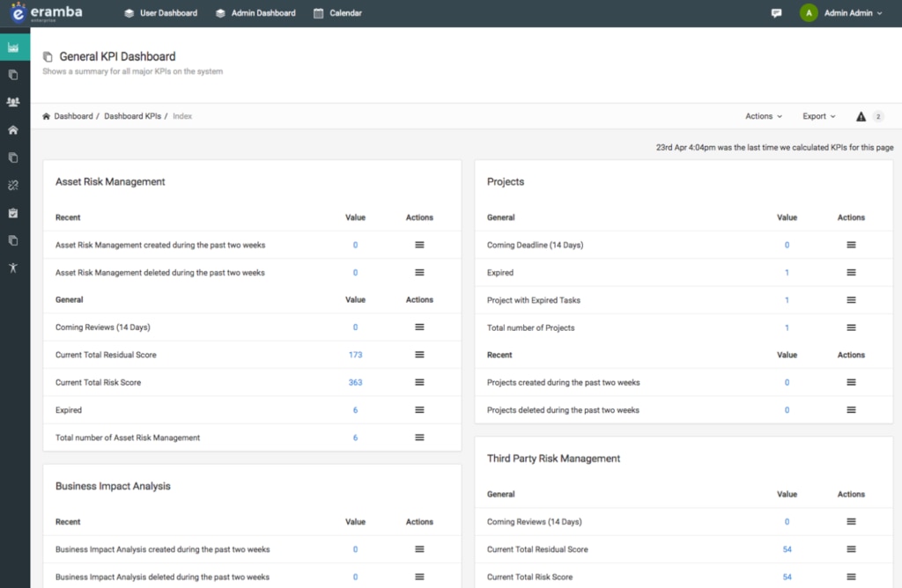The image size is (902, 588).
Task: Go to the Dashboard breadcrumb link
Action: (73, 116)
